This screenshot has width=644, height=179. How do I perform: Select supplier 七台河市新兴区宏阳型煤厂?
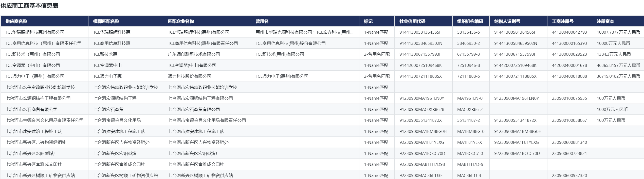point(32,153)
